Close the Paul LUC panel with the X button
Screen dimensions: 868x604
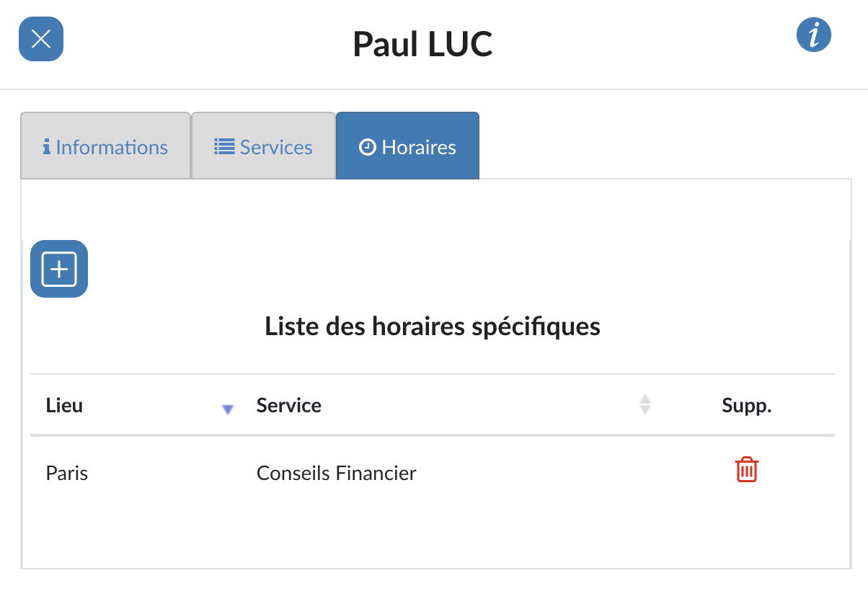pos(41,39)
